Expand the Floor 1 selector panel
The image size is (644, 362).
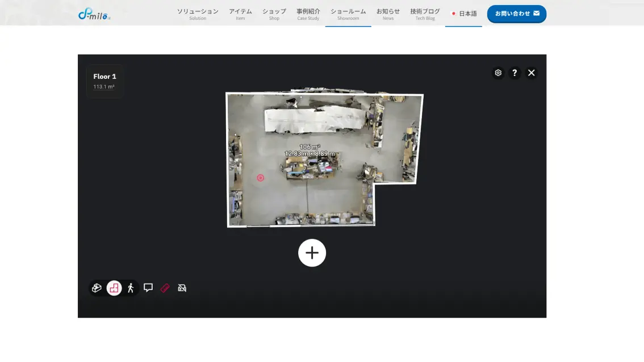(x=104, y=81)
